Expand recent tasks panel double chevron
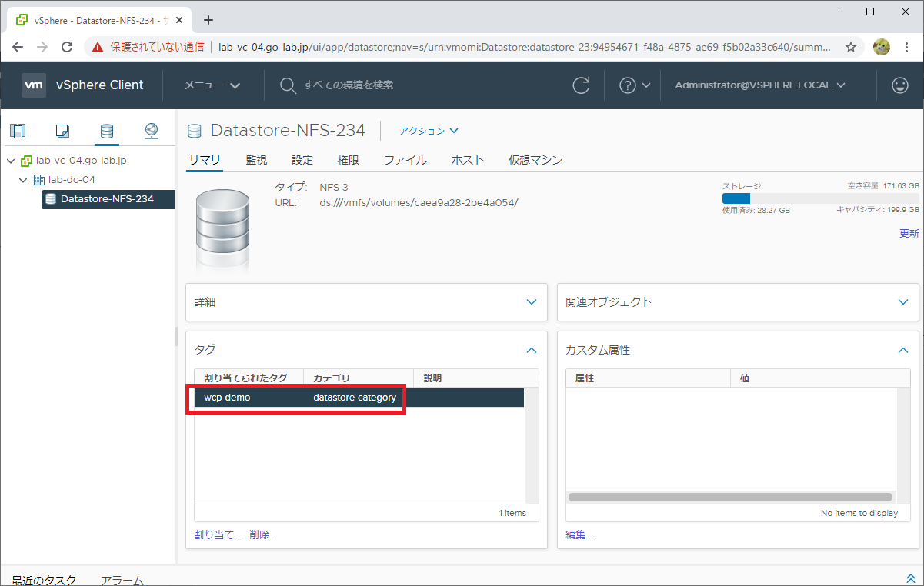Image resolution: width=924 pixels, height=586 pixels. pyautogui.click(x=912, y=578)
